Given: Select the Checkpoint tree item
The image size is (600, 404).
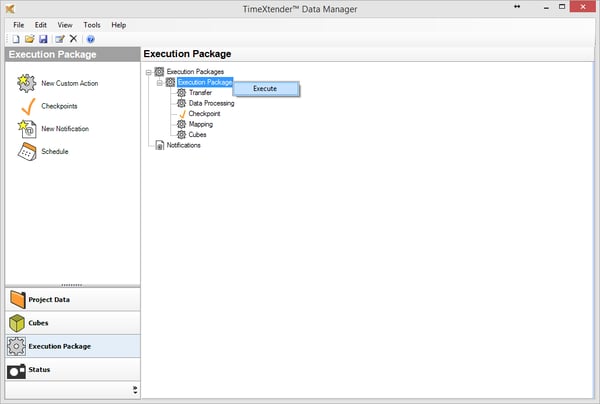Looking at the screenshot, I should (204, 114).
